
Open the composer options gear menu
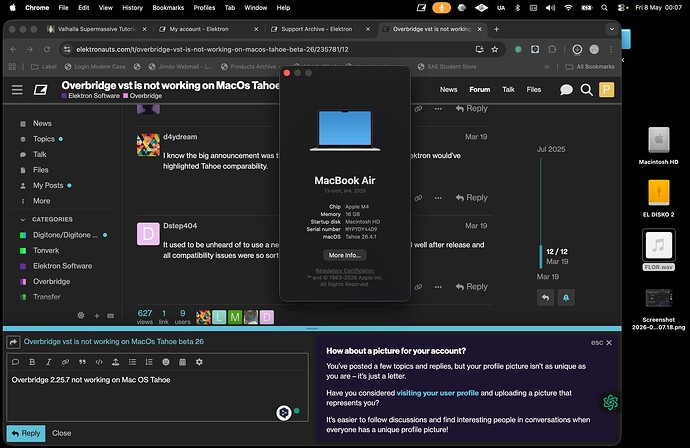pyautogui.click(x=199, y=362)
